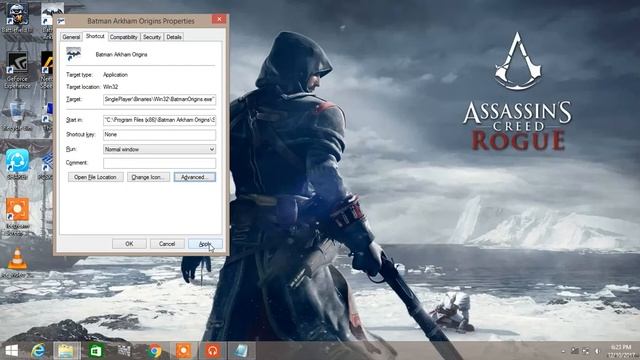Open the network icon in system tray
Image resolution: width=640 pixels, height=360 pixels.
586,351
